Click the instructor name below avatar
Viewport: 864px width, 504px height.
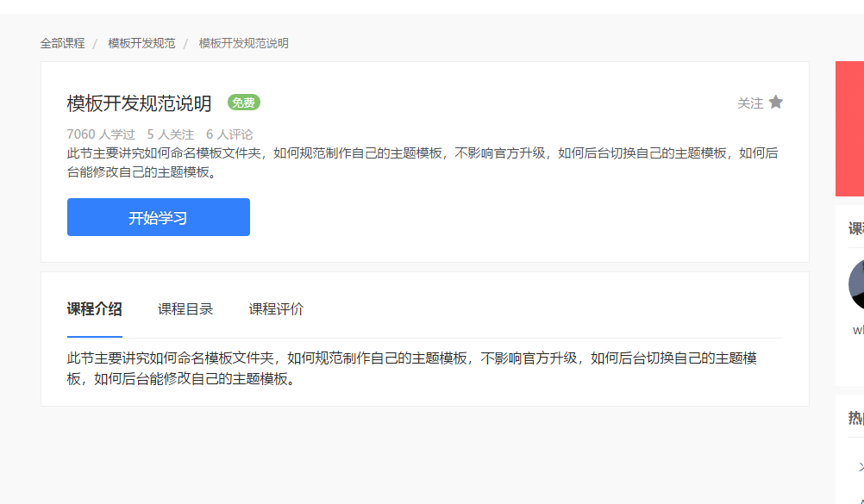click(858, 329)
